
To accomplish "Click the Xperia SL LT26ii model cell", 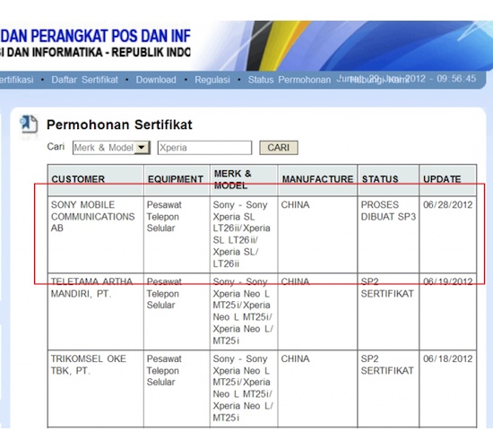I will (244, 235).
